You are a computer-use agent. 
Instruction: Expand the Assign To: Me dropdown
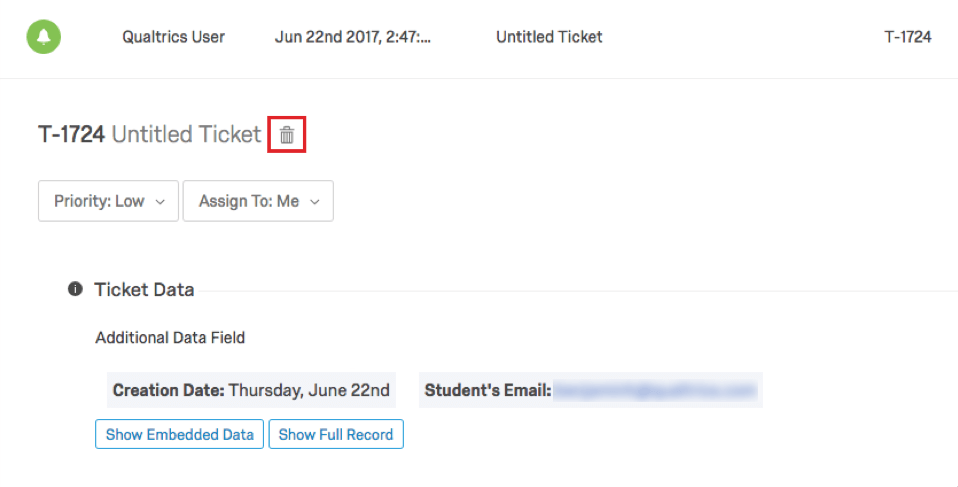[257, 201]
